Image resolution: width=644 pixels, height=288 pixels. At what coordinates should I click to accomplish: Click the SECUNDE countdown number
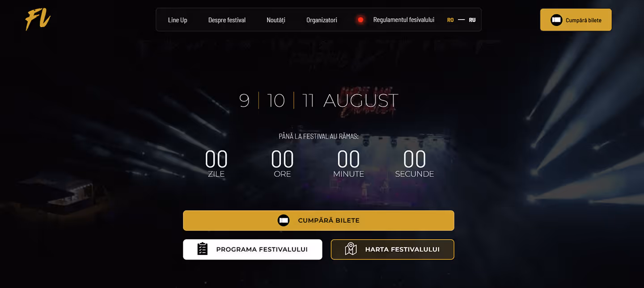415,159
